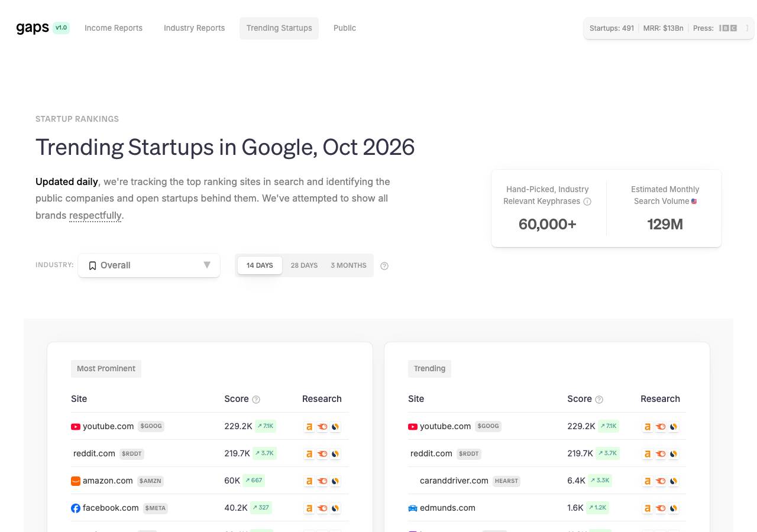Click the $AMZN ticker tag
The image size is (757, 532).
click(x=150, y=481)
